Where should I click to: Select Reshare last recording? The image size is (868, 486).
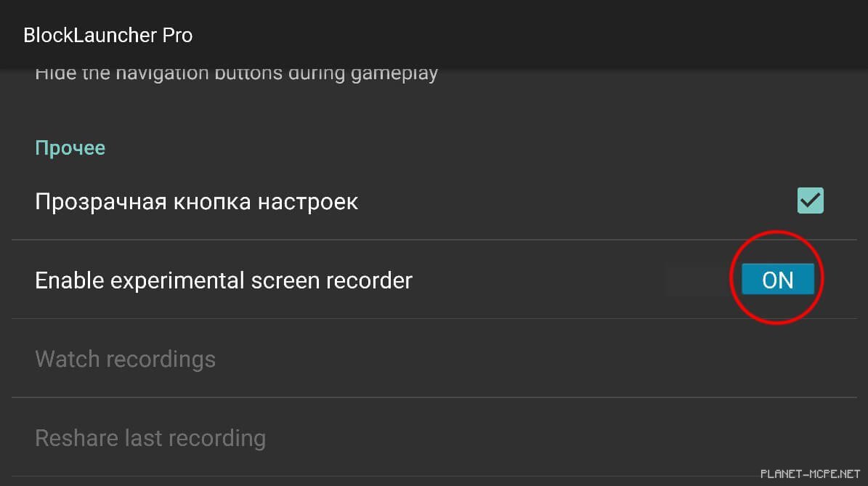pos(150,438)
